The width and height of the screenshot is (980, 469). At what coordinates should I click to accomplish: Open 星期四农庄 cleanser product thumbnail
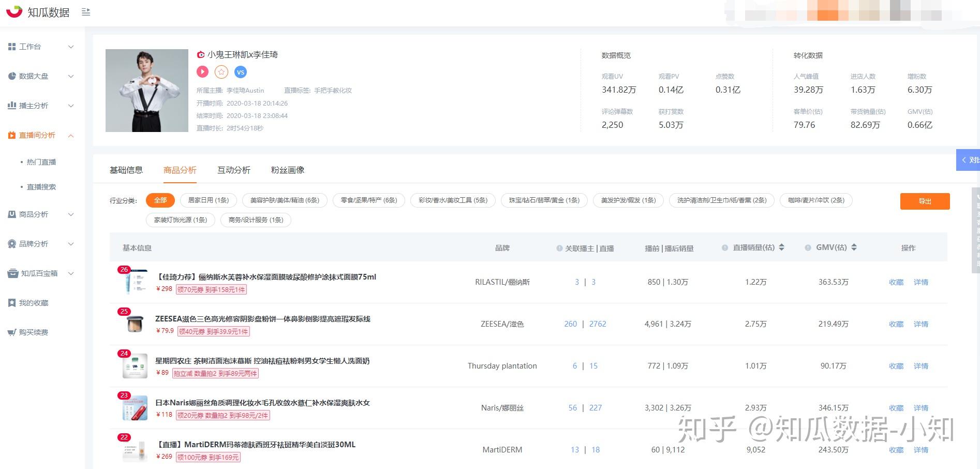click(135, 366)
